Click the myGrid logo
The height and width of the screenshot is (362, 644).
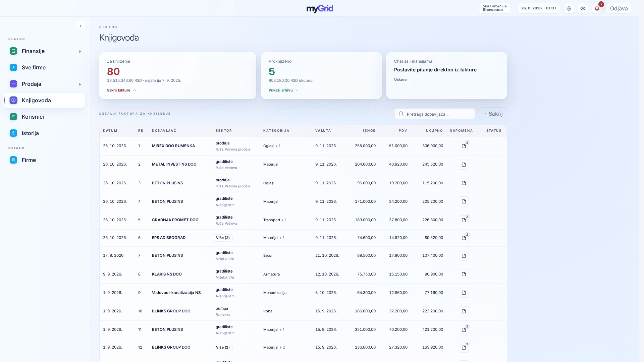(x=320, y=8)
